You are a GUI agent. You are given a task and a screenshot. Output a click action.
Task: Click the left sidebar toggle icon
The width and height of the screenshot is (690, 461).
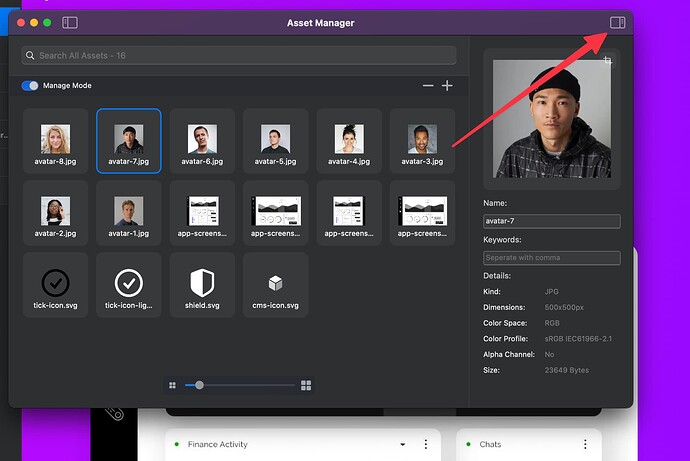(70, 22)
